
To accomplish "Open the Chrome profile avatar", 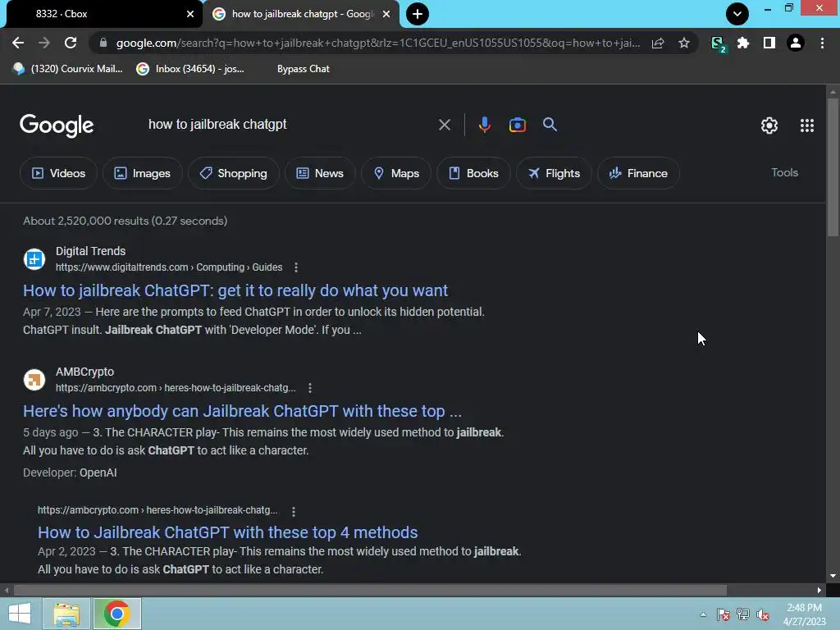I will [x=796, y=43].
